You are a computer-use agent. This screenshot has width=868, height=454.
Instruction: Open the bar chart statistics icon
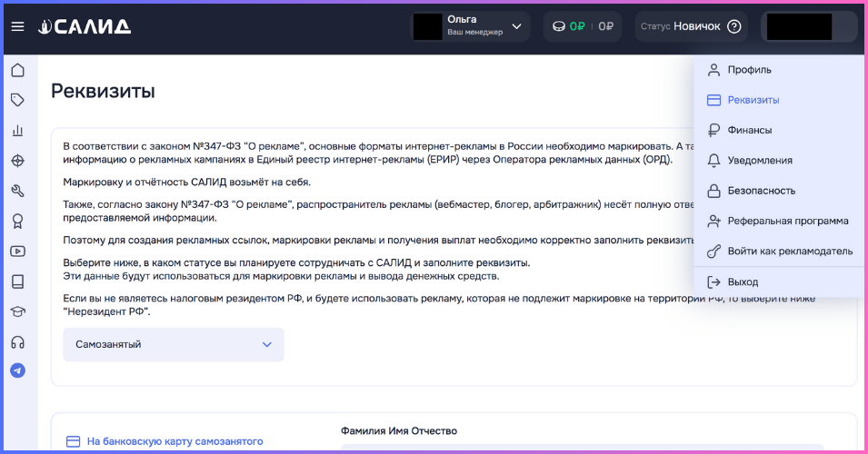click(x=17, y=131)
